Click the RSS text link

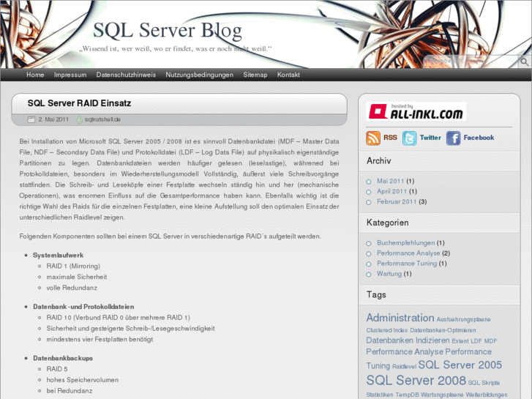pos(390,138)
